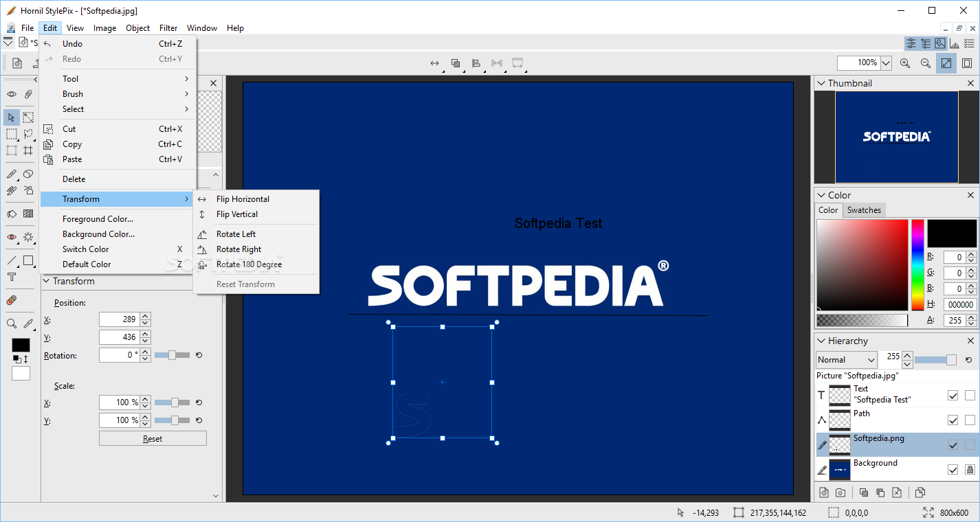Viewport: 980px width, 522px height.
Task: Switch to the Swatches tab
Action: point(864,210)
